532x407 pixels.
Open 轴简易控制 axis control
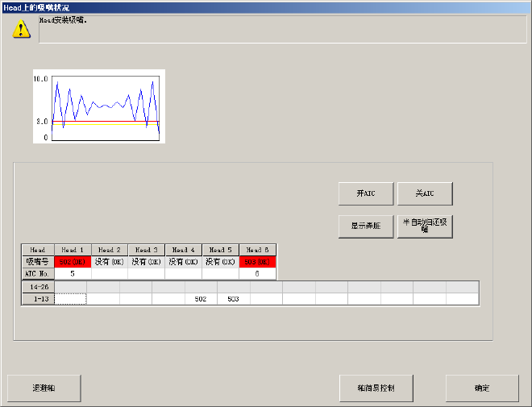pos(377,388)
